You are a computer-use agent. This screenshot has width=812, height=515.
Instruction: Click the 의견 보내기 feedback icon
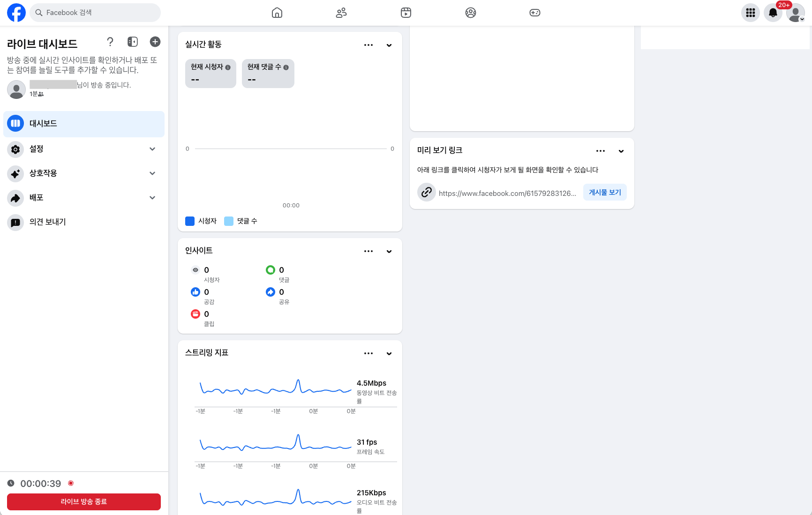(15, 222)
